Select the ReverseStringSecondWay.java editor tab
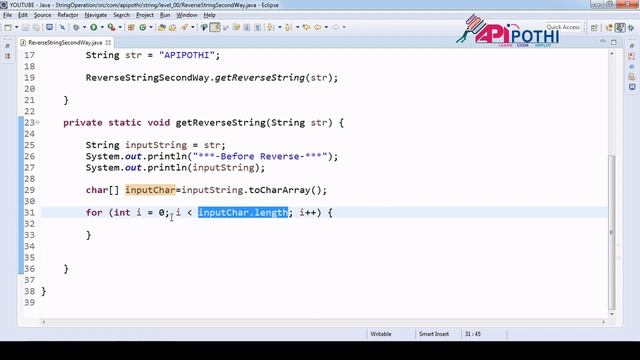The height and width of the screenshot is (360, 640). coord(65,42)
